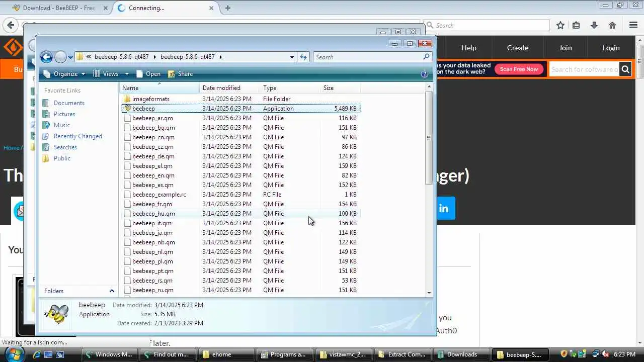The image size is (644, 362).
Task: Click browser home icon
Action: pos(612,25)
